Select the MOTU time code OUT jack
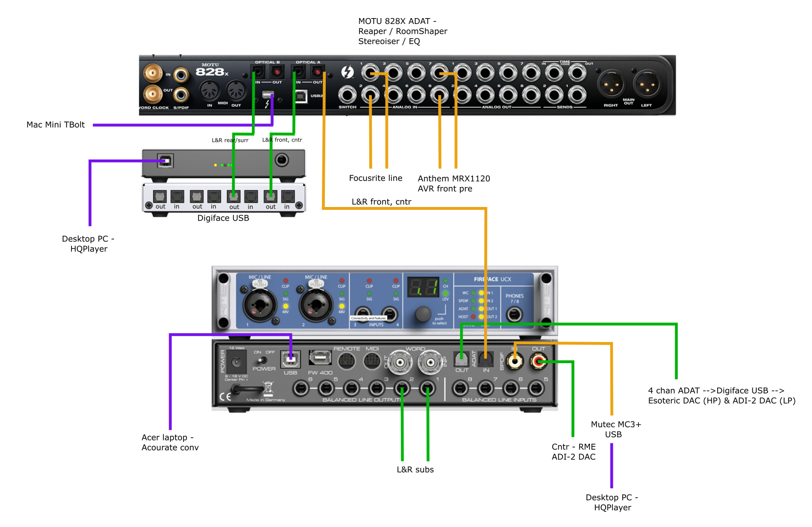The width and height of the screenshot is (812, 527). (x=577, y=73)
